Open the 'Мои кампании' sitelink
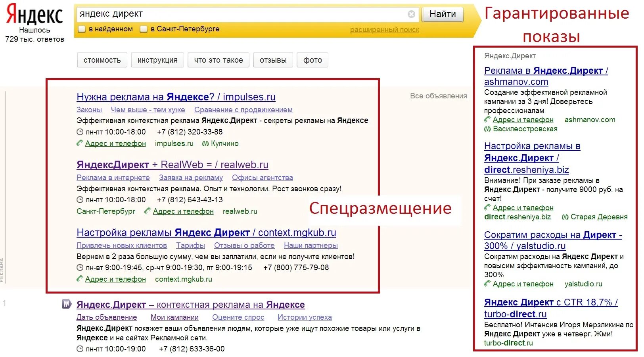The height and width of the screenshot is (357, 644). tap(174, 317)
